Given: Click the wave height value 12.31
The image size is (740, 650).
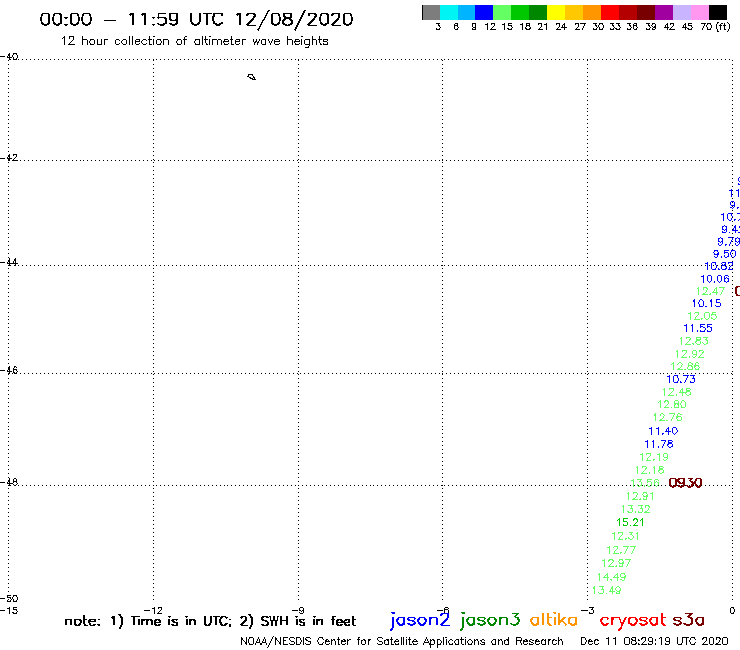Looking at the screenshot, I should 625,536.
